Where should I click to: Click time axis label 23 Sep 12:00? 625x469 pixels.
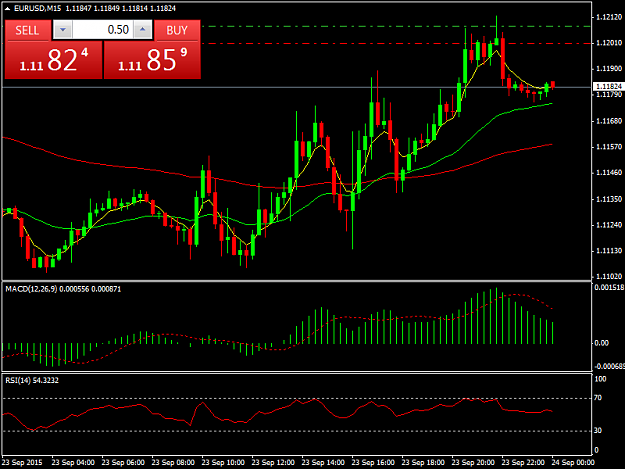tap(273, 463)
